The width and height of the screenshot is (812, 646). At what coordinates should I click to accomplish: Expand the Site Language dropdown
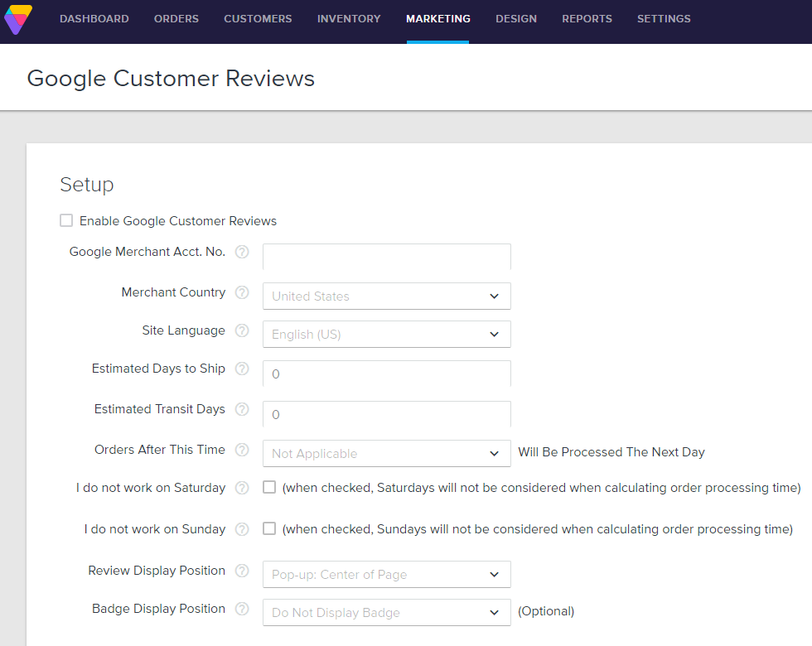(387, 335)
